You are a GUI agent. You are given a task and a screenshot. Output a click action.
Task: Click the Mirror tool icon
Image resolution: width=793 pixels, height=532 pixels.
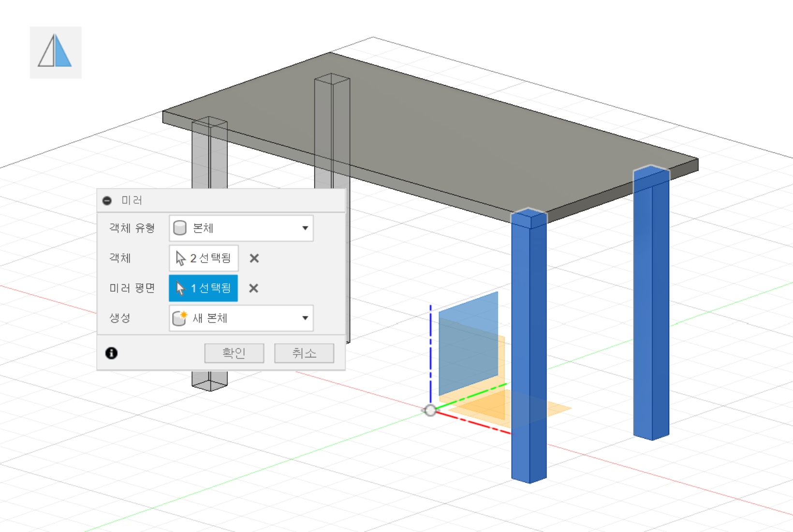pyautogui.click(x=55, y=52)
